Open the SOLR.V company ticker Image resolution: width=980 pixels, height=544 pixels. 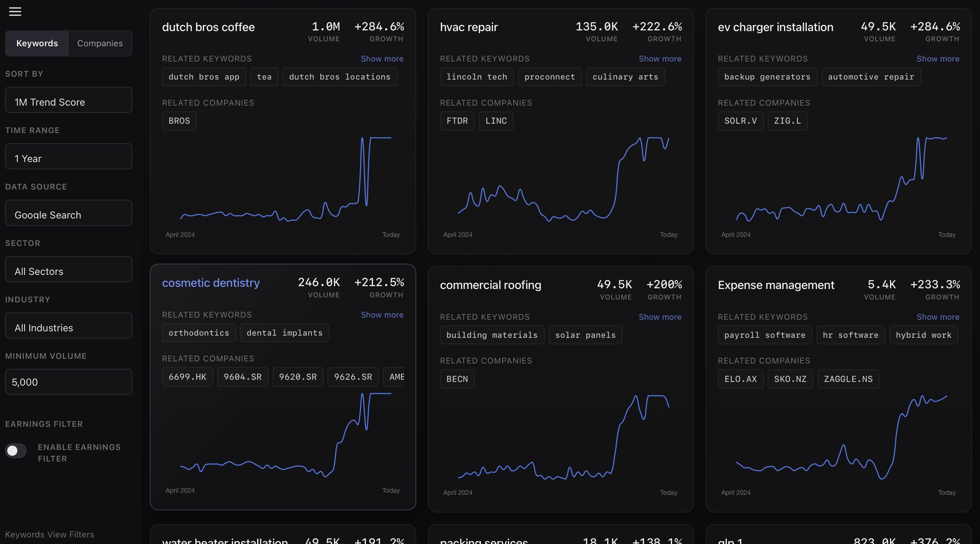point(740,121)
